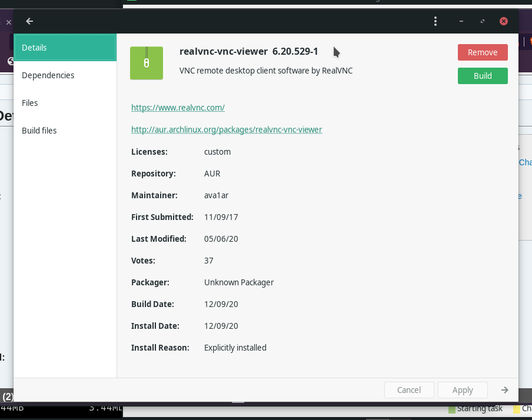Screen dimensions: 532x420
Task: Open the Dependencies sidebar tab
Action: point(65,75)
